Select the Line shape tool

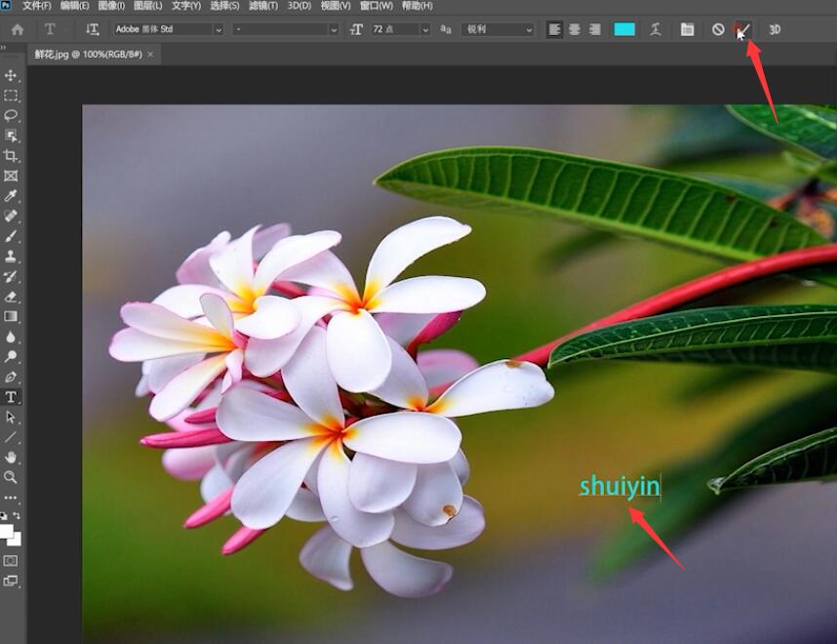(x=11, y=437)
